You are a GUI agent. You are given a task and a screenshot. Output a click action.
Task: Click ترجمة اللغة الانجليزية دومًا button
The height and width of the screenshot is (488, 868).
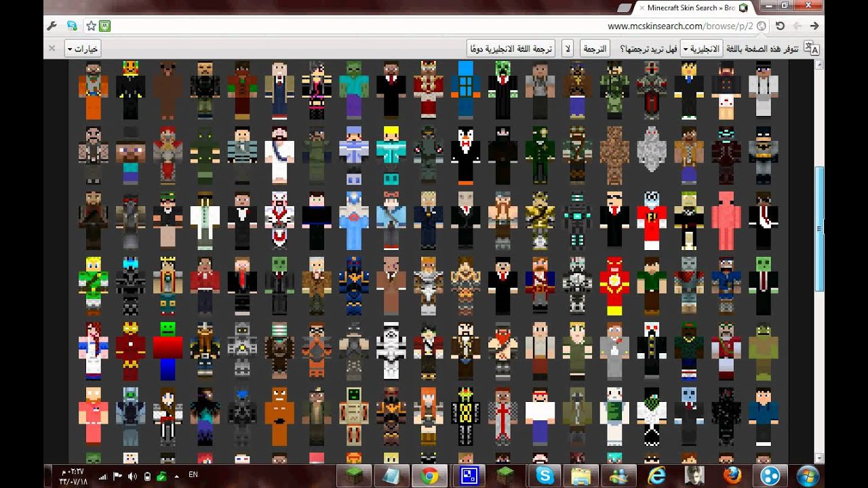[511, 49]
